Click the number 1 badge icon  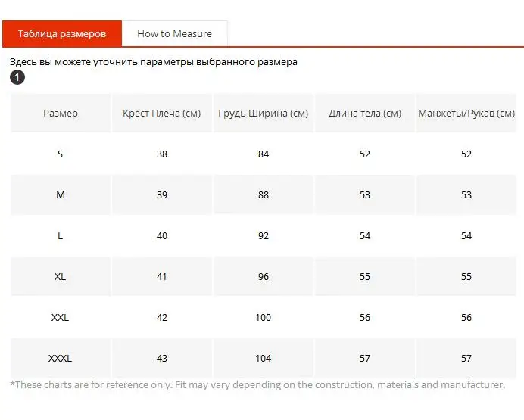[17, 77]
